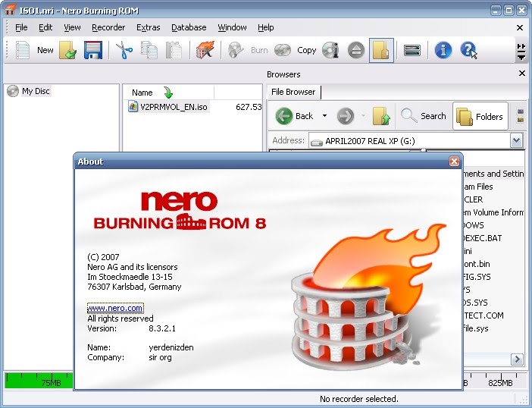
Task: Toggle the file browser folder icon
Action: tap(381, 50)
